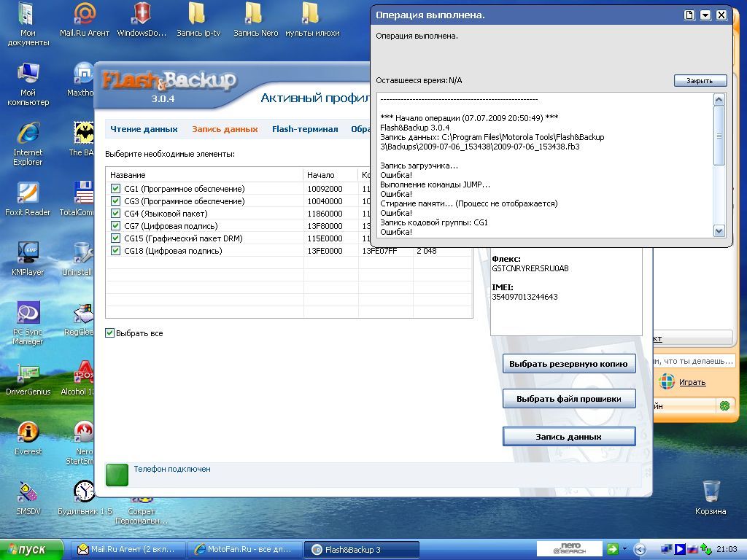This screenshot has width=747, height=560.
Task: Open the Nero Search dropdown arrow on the taskbar
Action: [624, 549]
